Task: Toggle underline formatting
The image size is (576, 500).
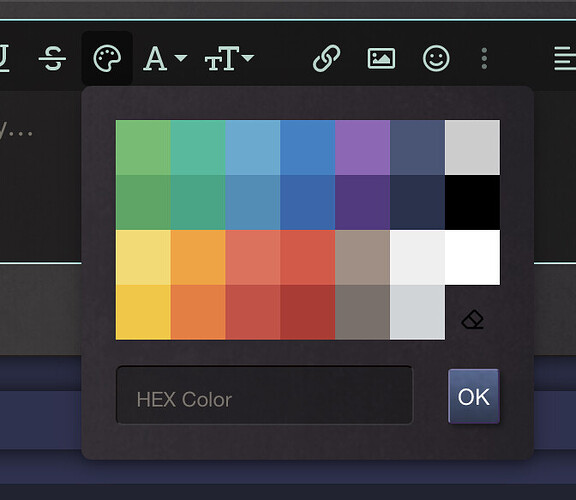Action: (x=4, y=58)
